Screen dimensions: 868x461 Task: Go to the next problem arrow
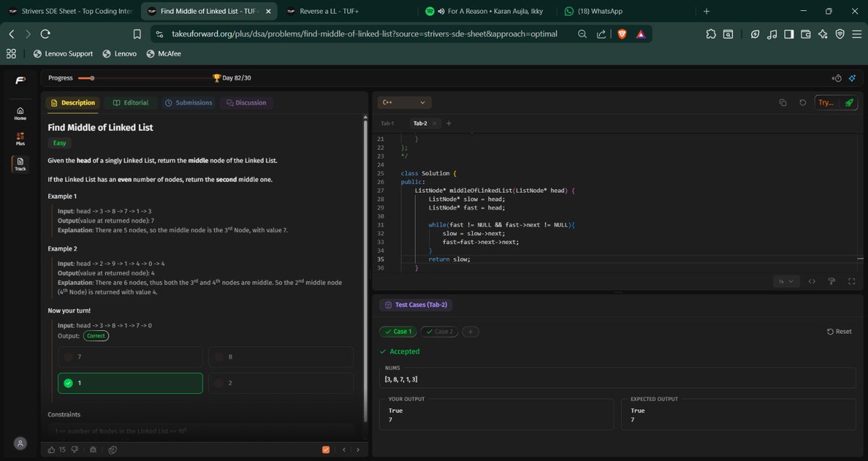tap(357, 449)
